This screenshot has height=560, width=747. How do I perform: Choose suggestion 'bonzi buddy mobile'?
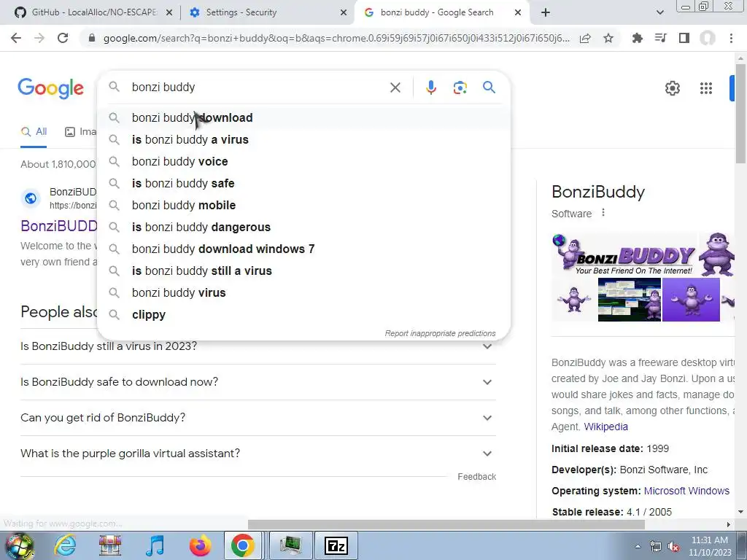(x=303, y=205)
